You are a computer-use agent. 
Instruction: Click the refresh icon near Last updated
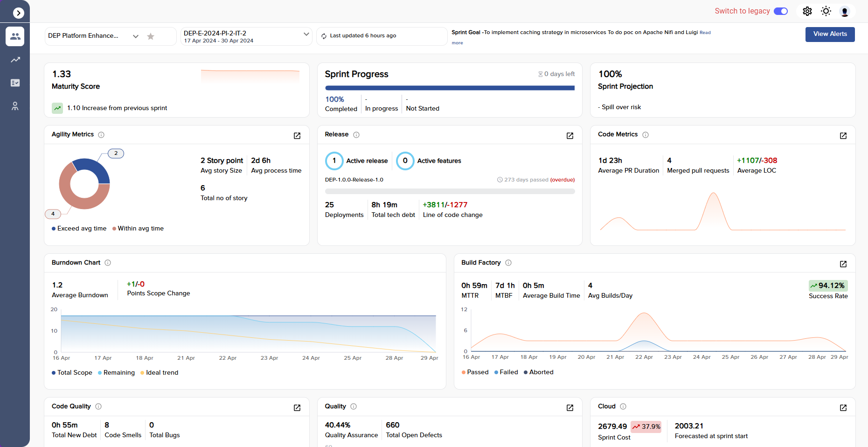(324, 35)
